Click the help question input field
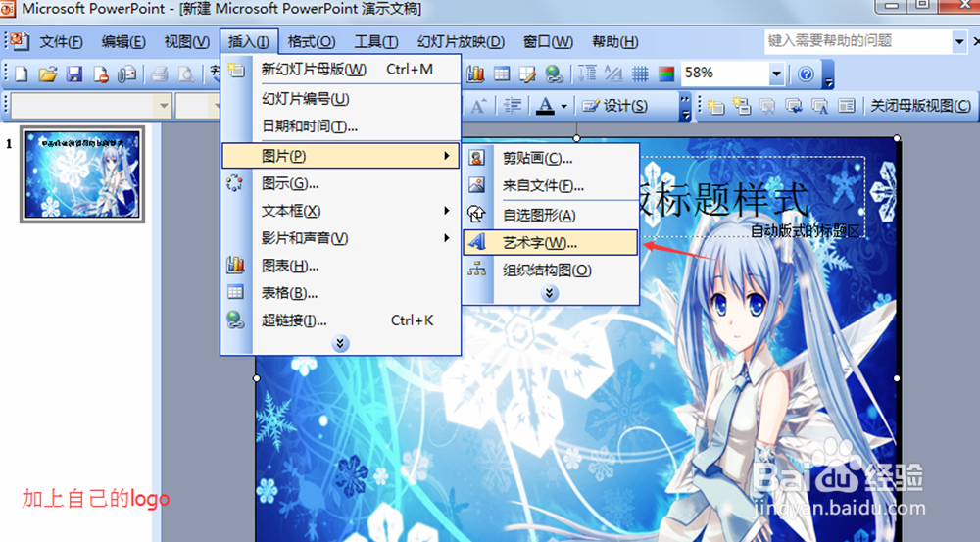 [858, 41]
